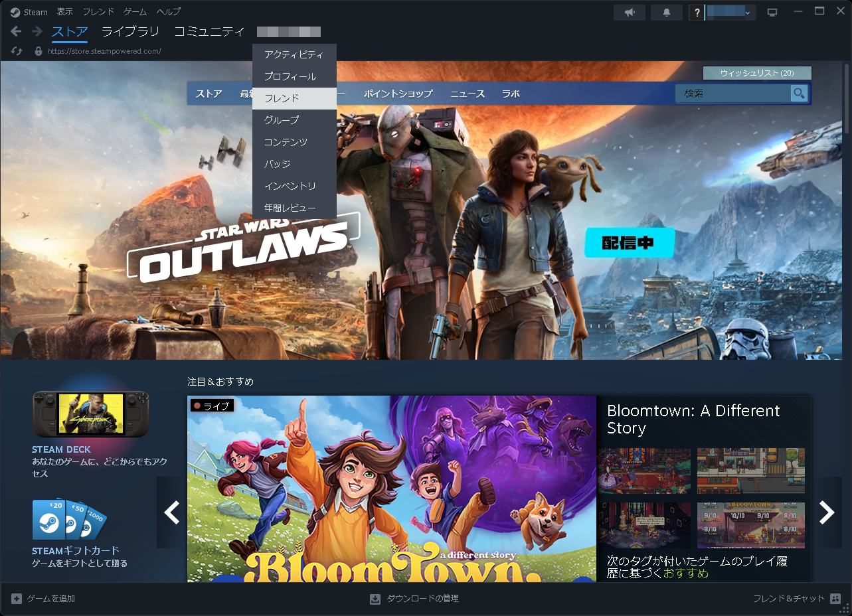Screen dimensions: 852x616
Task: Open the notification bell
Action: click(x=667, y=13)
